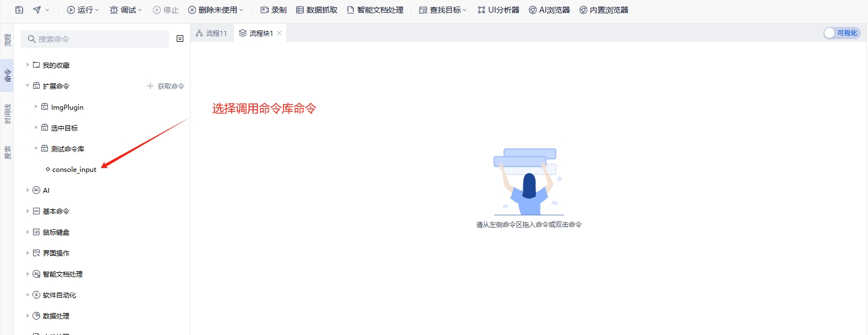The height and width of the screenshot is (335, 868).
Task: Close the 流程块1 tab
Action: 279,33
